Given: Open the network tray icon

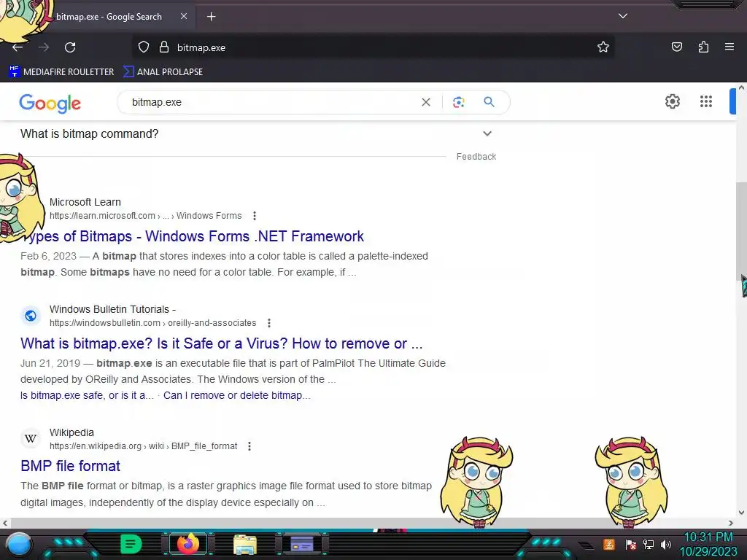Looking at the screenshot, I should point(649,544).
